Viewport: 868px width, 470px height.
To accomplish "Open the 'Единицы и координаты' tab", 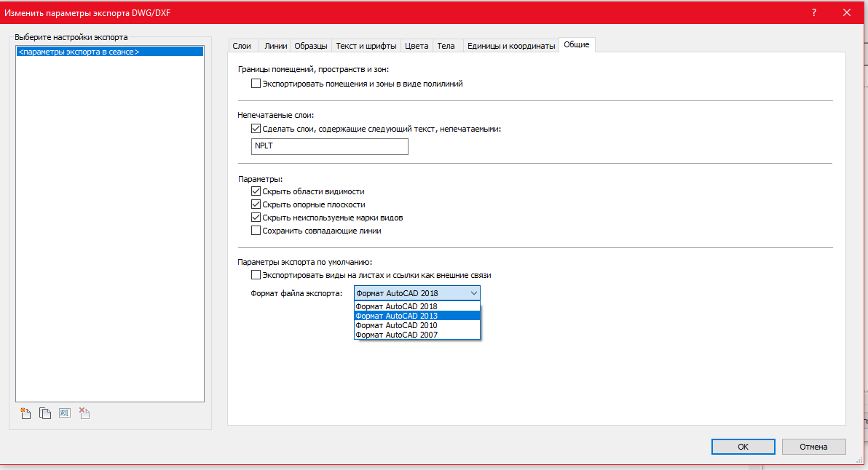I will tap(511, 46).
